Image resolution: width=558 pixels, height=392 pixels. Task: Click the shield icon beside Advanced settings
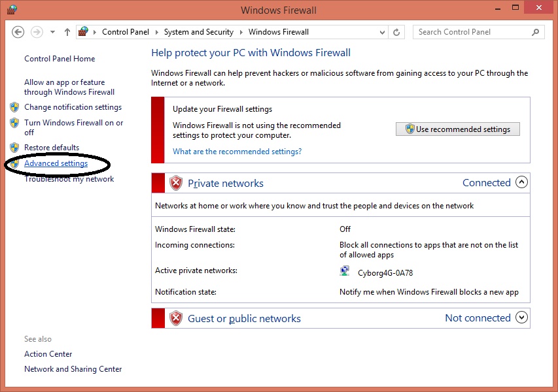14,163
